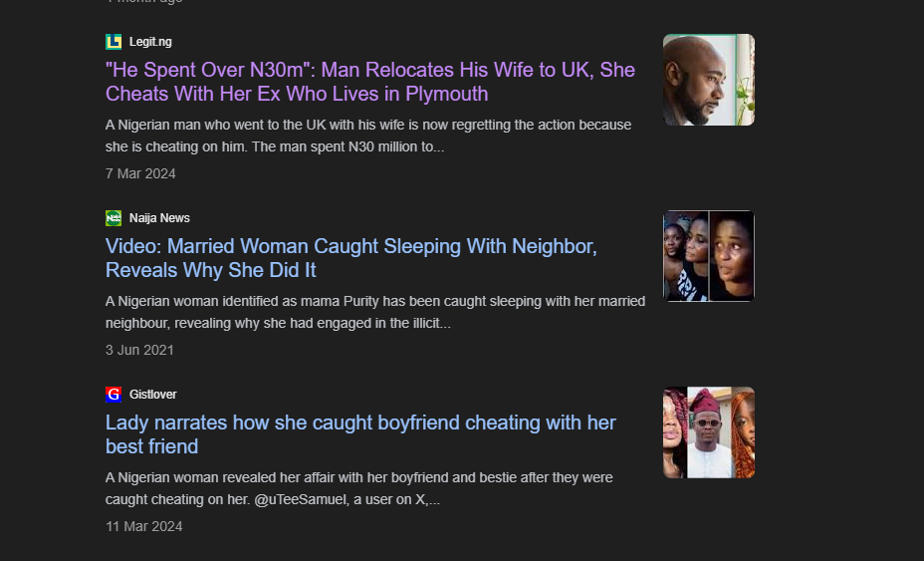Click "Reveals Why She Did It" headline line

(211, 270)
